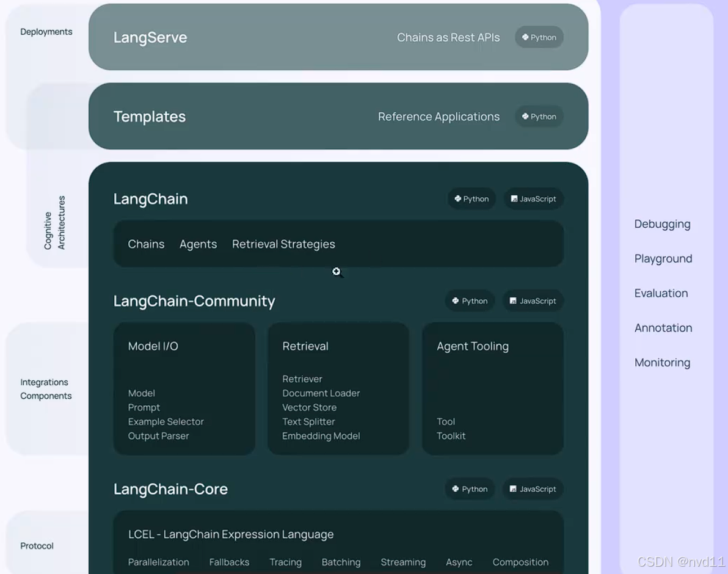The image size is (728, 574).
Task: Click Composition feature label
Action: pos(520,562)
